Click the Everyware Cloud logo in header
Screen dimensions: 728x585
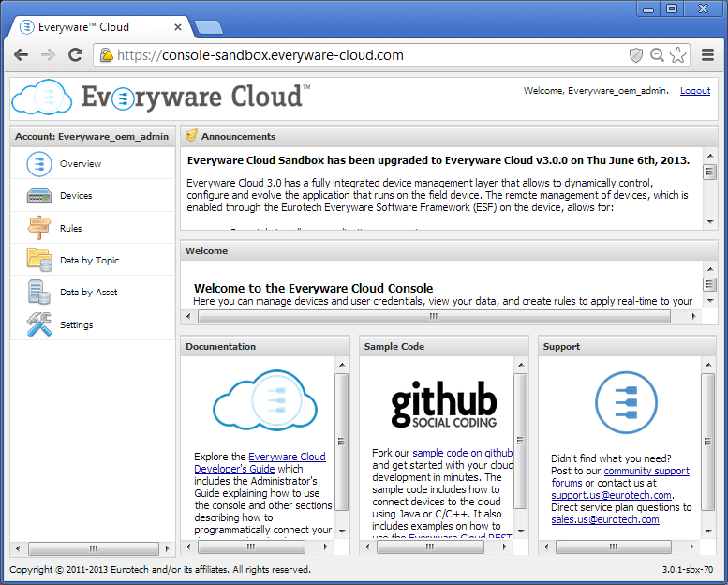pos(160,97)
